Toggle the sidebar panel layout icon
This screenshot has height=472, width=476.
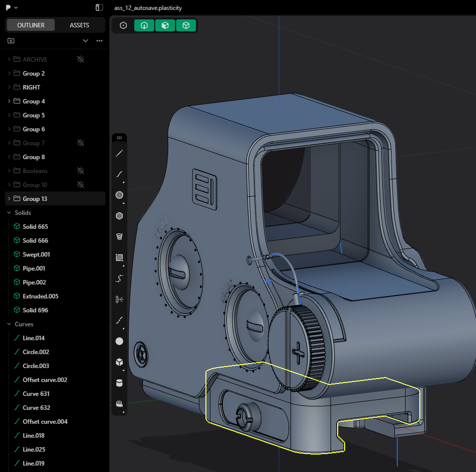click(x=99, y=7)
